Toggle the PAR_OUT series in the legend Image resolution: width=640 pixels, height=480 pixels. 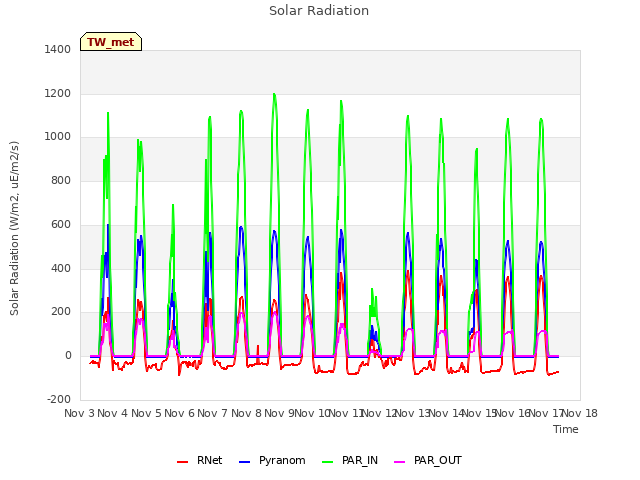(x=428, y=460)
